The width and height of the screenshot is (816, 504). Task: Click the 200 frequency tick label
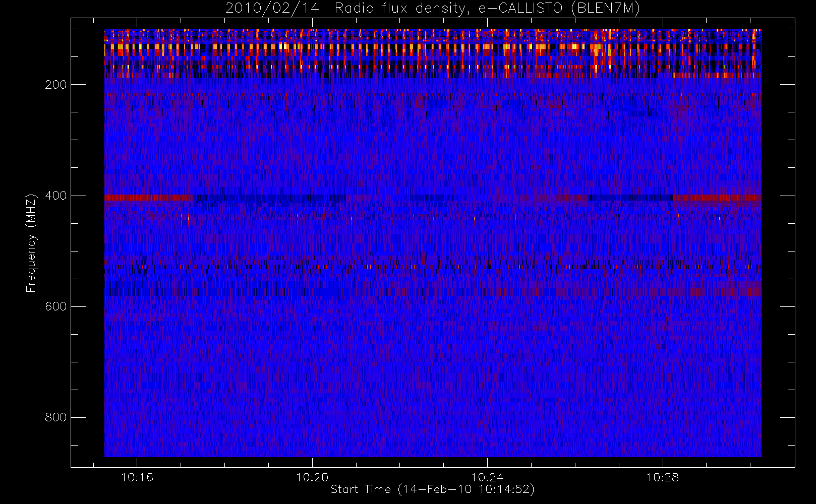(x=55, y=85)
